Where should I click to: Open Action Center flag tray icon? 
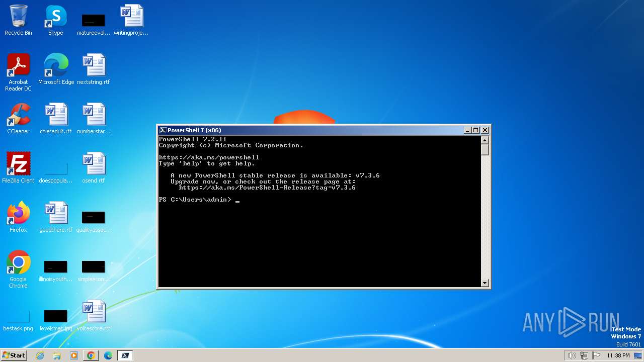pyautogui.click(x=596, y=355)
